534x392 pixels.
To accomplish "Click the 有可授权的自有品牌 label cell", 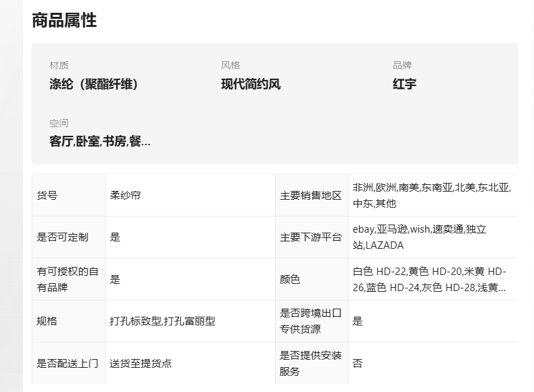I will click(69, 279).
